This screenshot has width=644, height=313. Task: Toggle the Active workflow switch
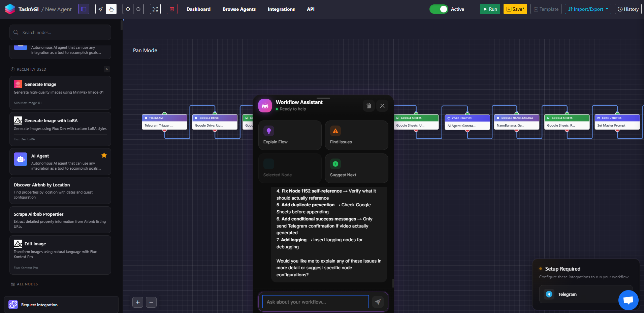(439, 9)
